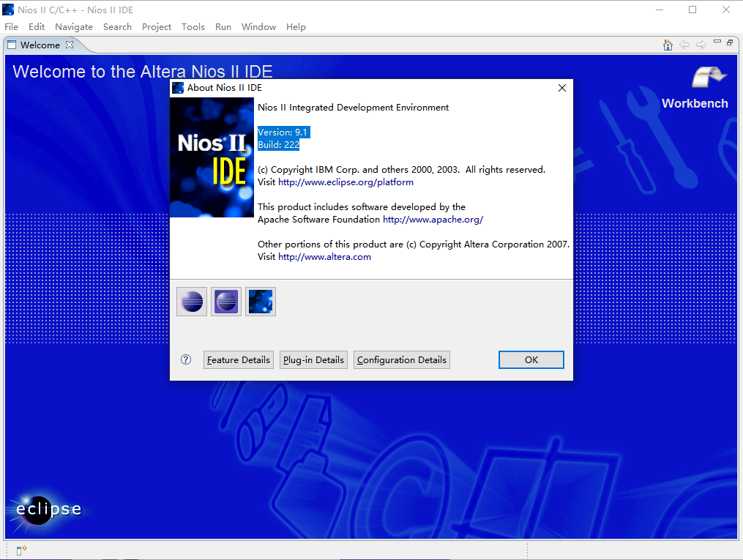Open the Tools menu
The image size is (743, 560).
193,27
